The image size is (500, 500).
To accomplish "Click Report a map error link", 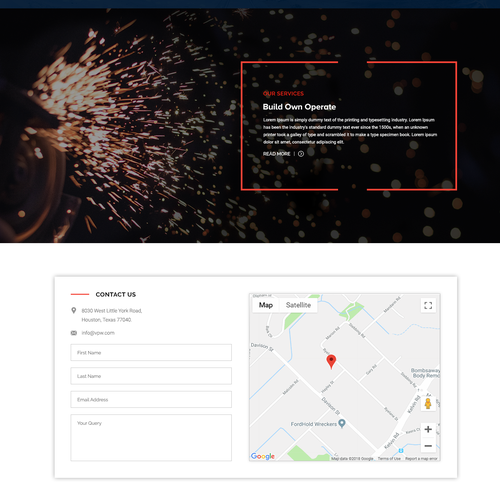I will (x=421, y=459).
